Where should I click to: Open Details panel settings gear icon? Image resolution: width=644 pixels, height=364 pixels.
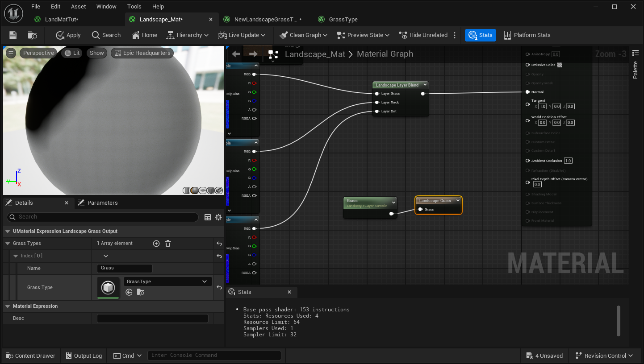(x=218, y=217)
